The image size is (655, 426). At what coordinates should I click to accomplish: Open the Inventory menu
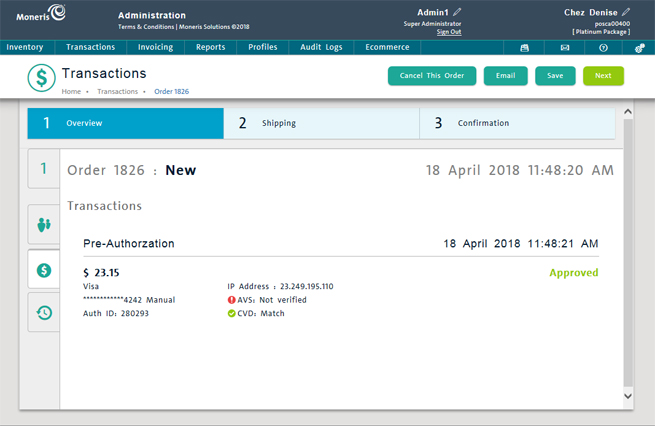click(25, 47)
